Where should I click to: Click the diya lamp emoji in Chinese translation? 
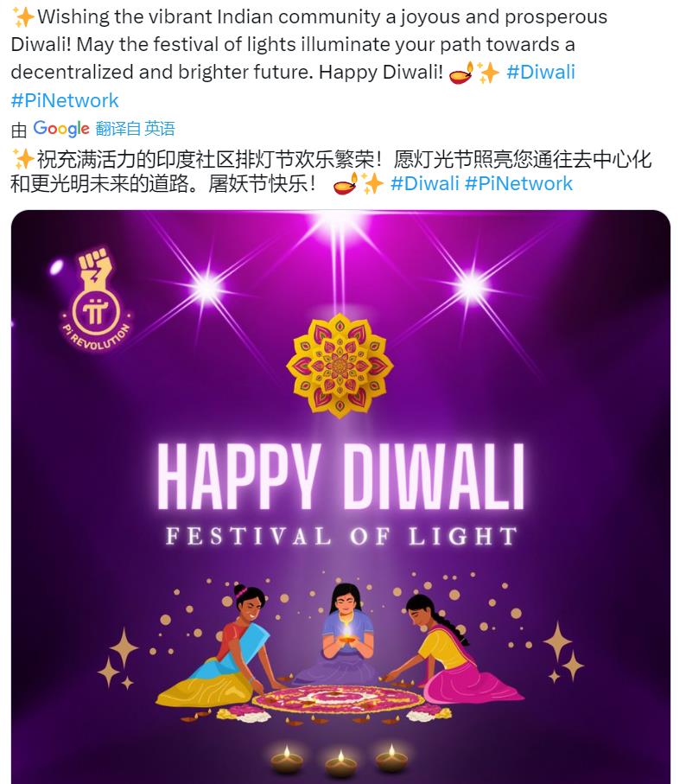(346, 184)
